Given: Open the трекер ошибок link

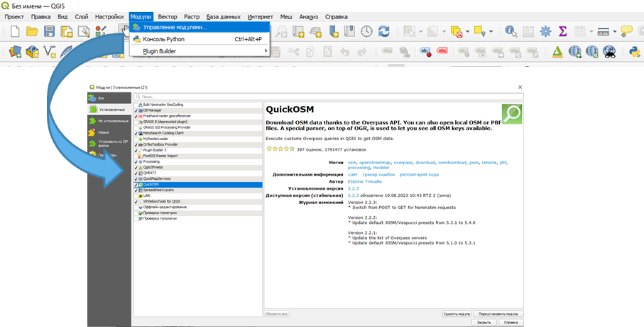Looking at the screenshot, I should [378, 174].
